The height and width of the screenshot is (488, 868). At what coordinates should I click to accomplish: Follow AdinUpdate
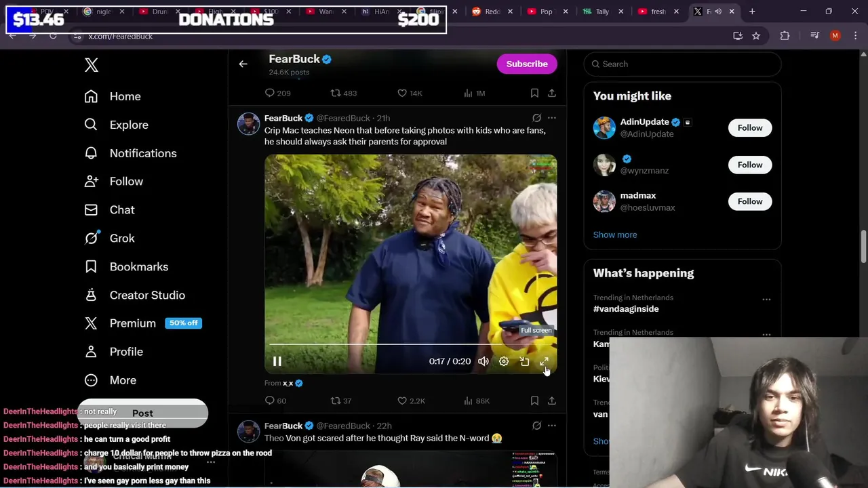pos(750,127)
